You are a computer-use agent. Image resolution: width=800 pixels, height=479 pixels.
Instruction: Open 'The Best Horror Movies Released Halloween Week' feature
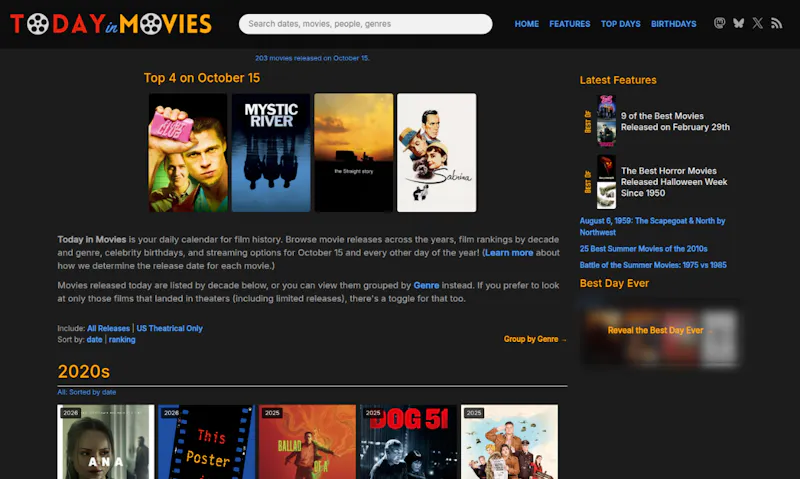coord(674,182)
